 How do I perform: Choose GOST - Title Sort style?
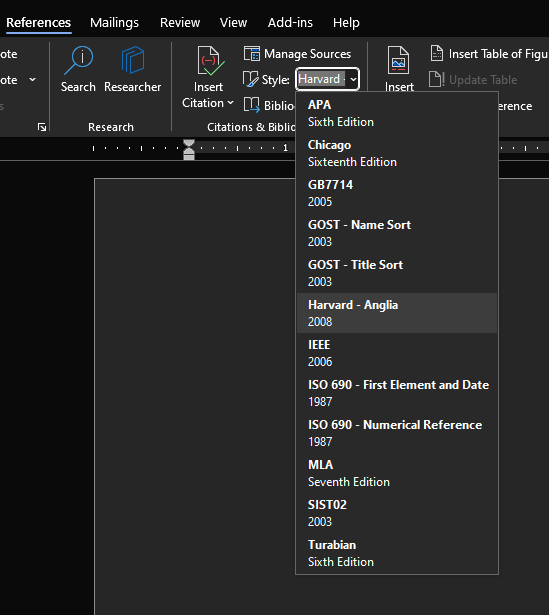[x=397, y=273]
